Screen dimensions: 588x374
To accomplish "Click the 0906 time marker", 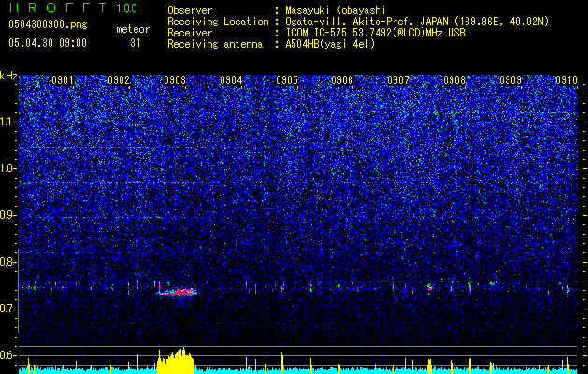I will [x=342, y=80].
